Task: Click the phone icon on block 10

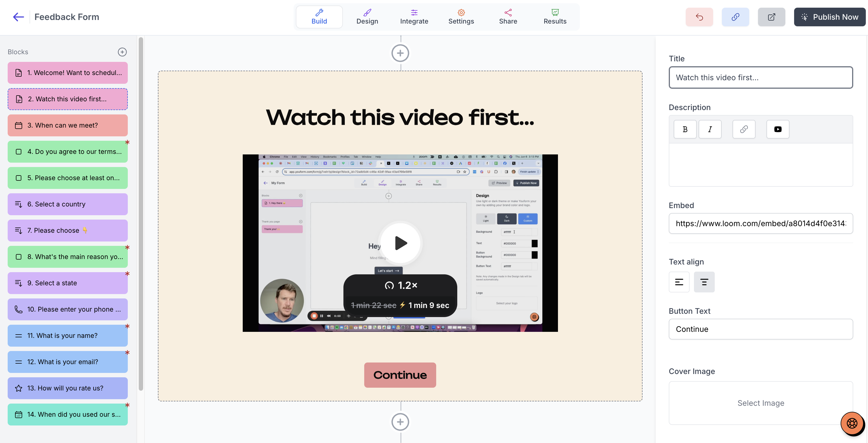Action: pos(19,309)
